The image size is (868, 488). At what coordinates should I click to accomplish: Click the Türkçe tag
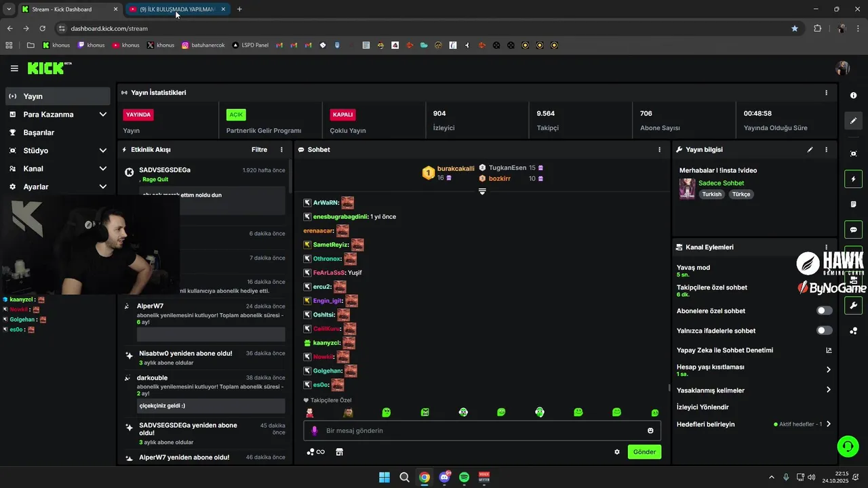(741, 195)
